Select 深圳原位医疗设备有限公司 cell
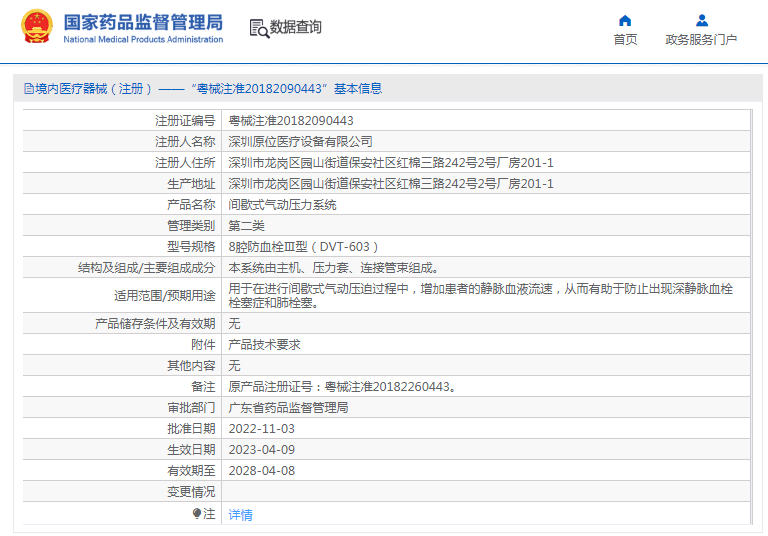Screen dimensions: 768x536 tap(300, 142)
